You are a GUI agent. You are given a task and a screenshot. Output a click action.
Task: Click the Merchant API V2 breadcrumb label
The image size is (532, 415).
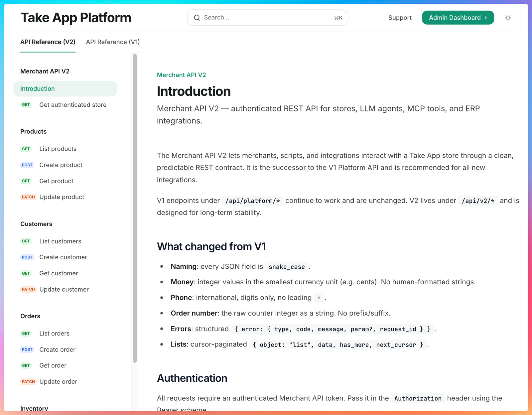coord(182,75)
